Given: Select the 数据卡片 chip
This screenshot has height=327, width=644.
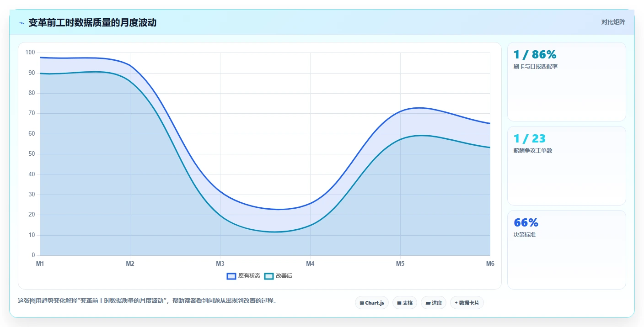Looking at the screenshot, I should [467, 303].
